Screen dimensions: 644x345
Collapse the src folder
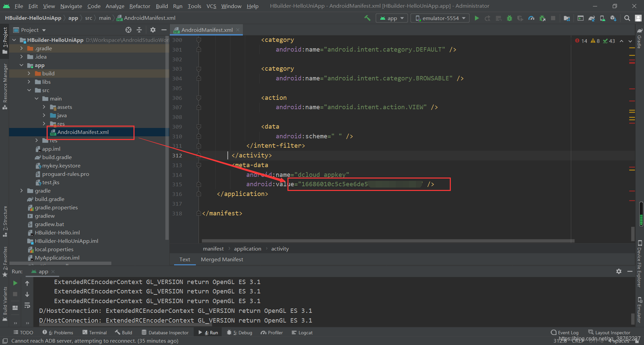[29, 90]
